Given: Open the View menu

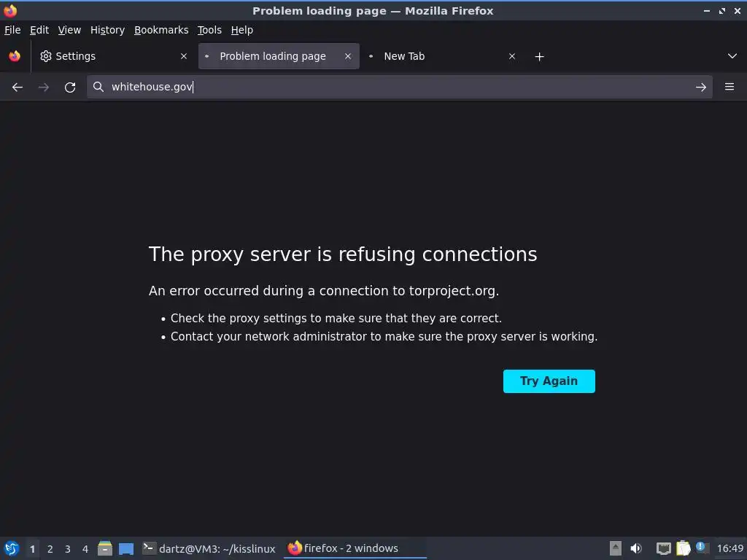Looking at the screenshot, I should (x=69, y=30).
